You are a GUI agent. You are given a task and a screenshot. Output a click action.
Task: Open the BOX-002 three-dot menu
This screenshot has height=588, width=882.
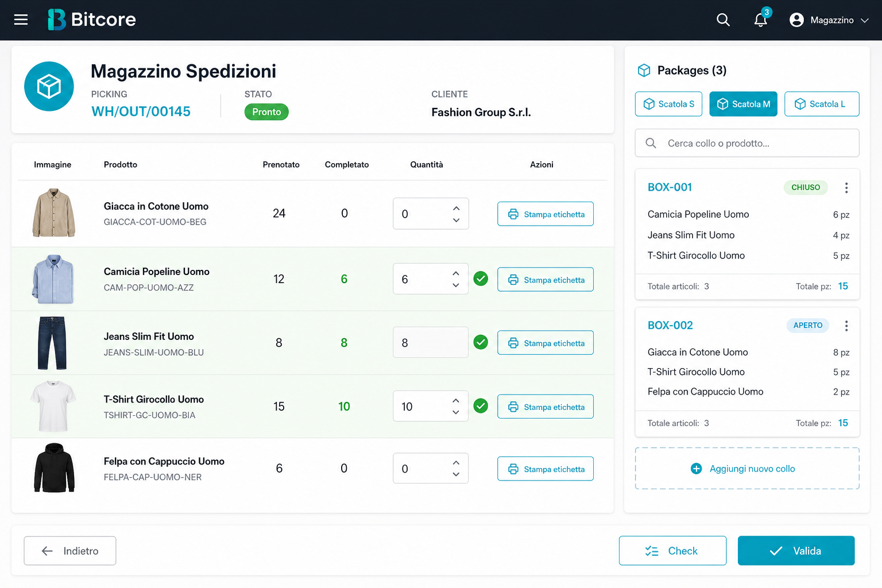point(846,326)
